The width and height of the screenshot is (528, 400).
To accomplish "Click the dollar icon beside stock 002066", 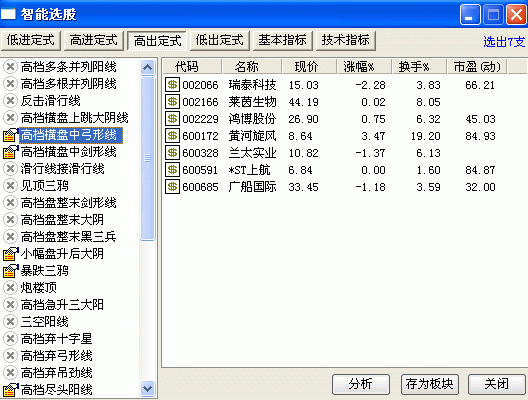I will tap(172, 85).
